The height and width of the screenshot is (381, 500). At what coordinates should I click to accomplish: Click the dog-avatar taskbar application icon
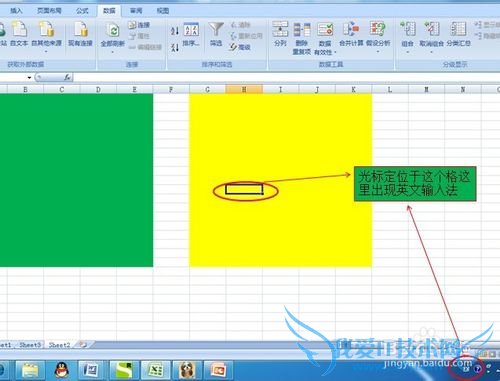pyautogui.click(x=187, y=370)
